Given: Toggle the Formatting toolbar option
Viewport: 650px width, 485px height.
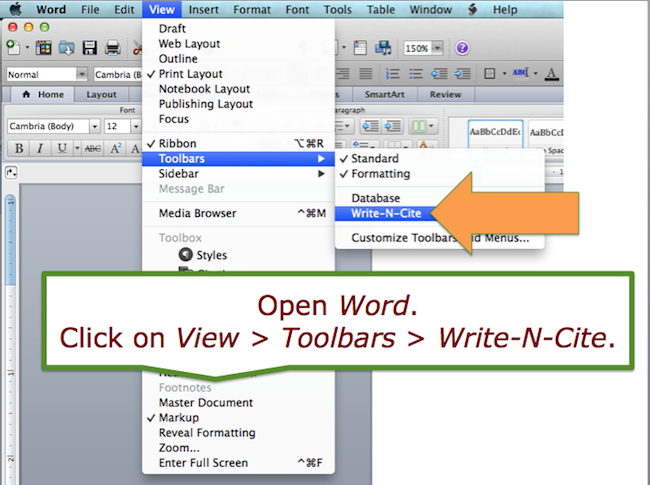Looking at the screenshot, I should click(380, 174).
